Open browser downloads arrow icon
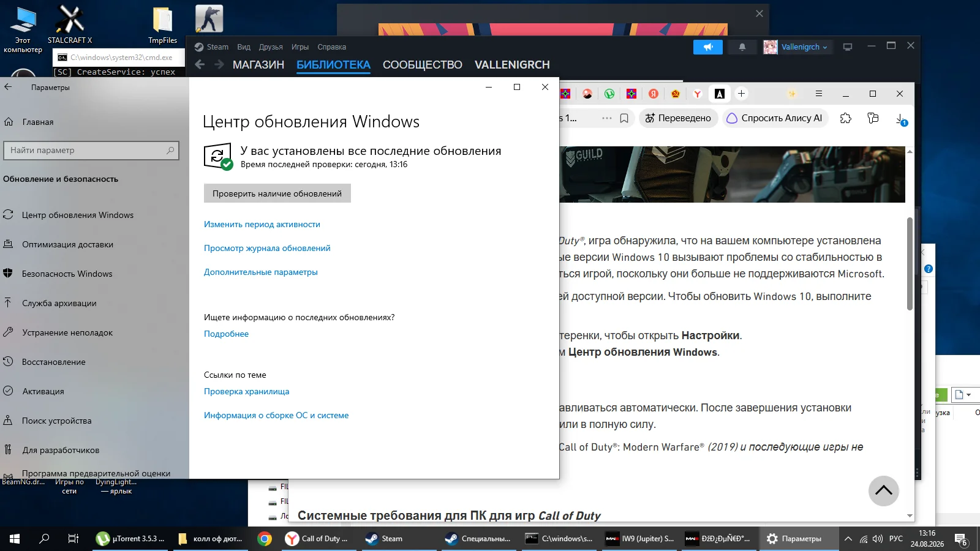 (901, 119)
